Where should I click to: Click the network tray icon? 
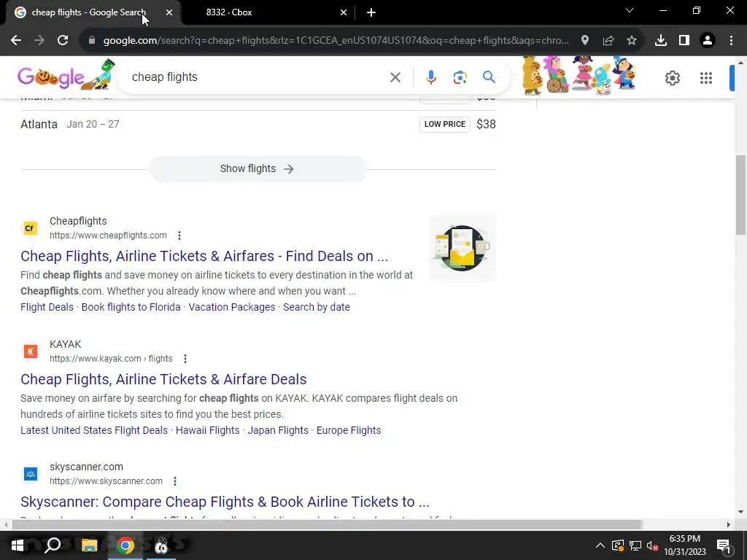pyautogui.click(x=635, y=545)
